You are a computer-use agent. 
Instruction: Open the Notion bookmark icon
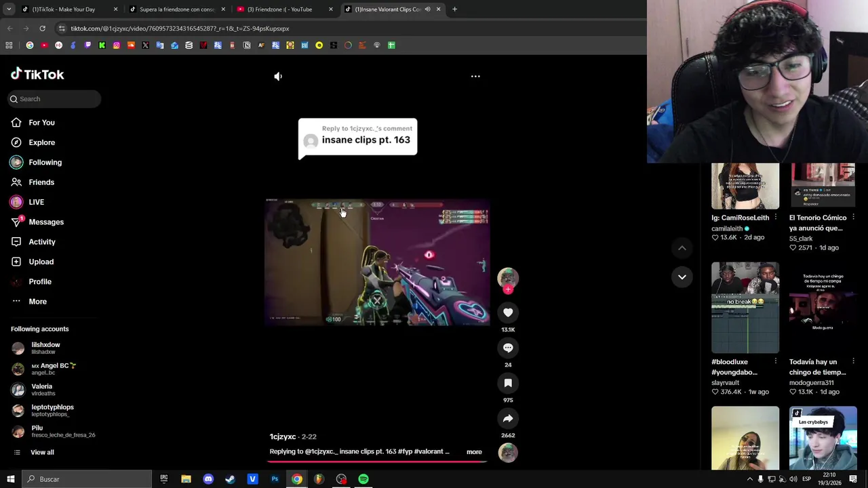tap(247, 45)
